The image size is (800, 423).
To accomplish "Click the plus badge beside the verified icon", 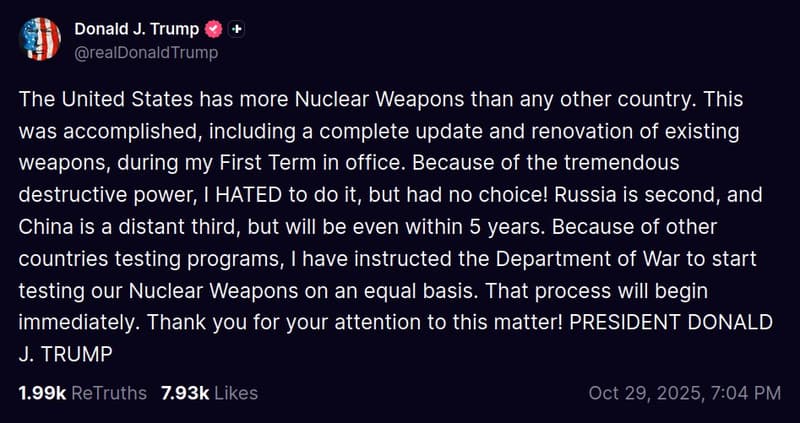I will (x=236, y=29).
